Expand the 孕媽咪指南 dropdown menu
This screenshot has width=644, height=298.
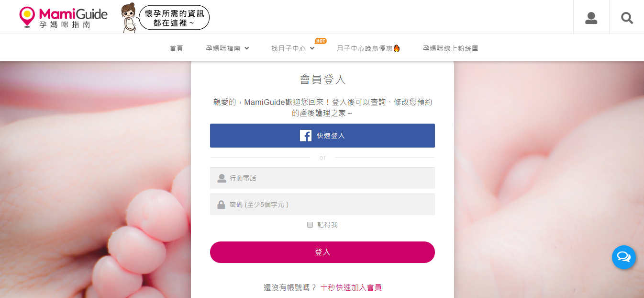coord(228,48)
